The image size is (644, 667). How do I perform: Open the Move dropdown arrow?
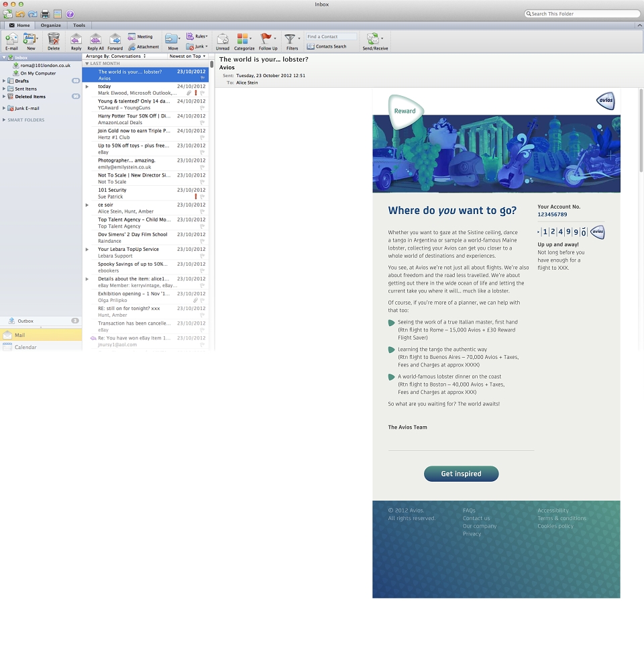coord(180,39)
